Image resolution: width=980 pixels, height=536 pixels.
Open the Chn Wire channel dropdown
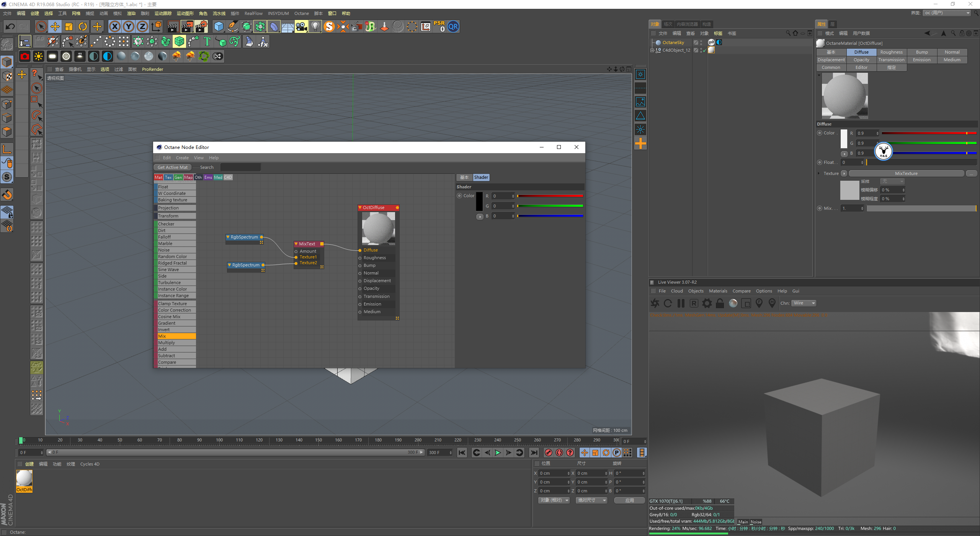coord(804,303)
